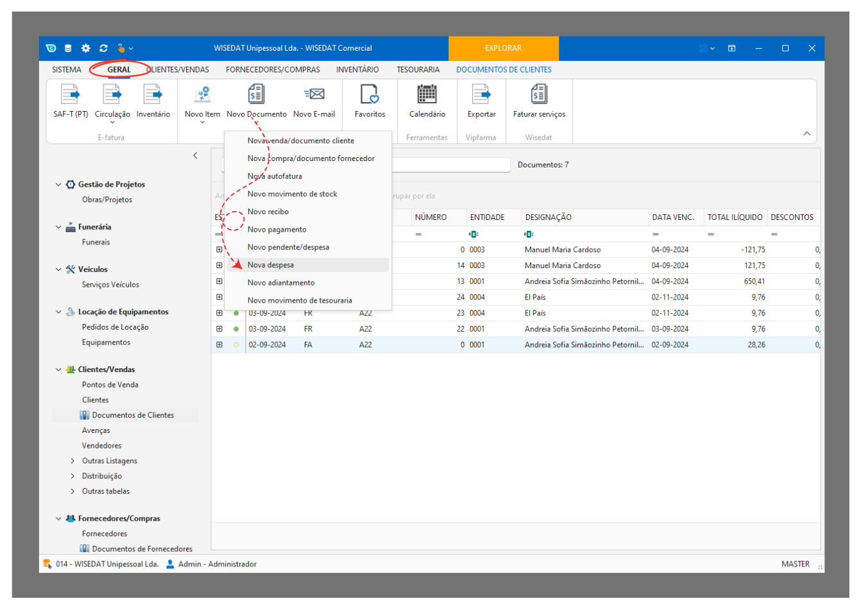
Task: Sort by the DESIGNAÇÃO column header
Action: (549, 217)
